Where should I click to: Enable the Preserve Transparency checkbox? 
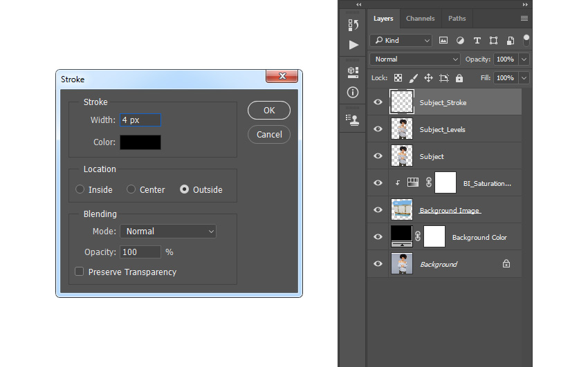tap(80, 272)
